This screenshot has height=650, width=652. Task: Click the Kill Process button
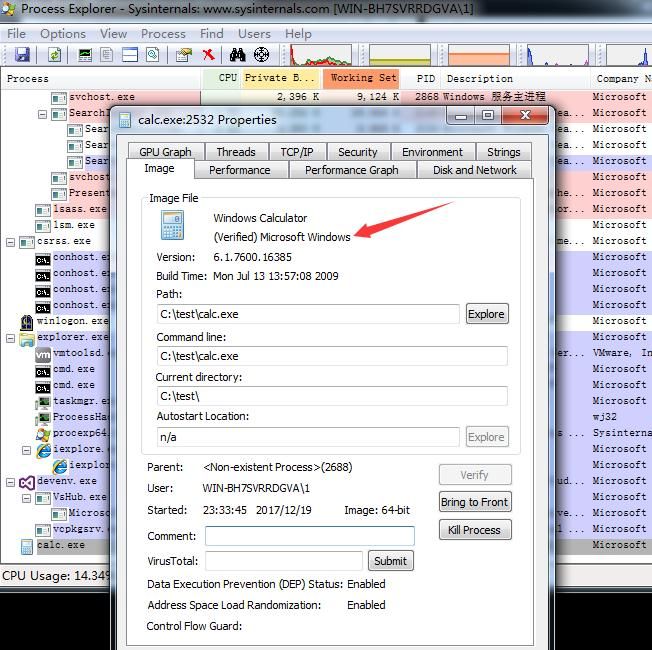(475, 530)
